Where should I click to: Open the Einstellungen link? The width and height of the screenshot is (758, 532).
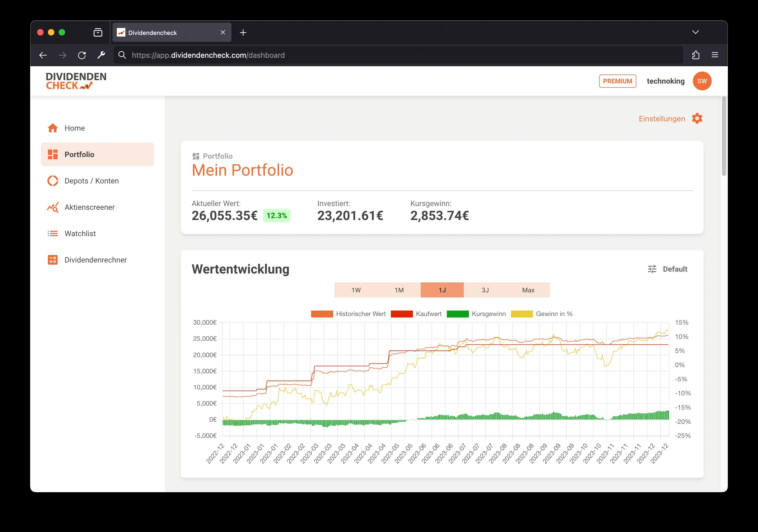tap(662, 119)
